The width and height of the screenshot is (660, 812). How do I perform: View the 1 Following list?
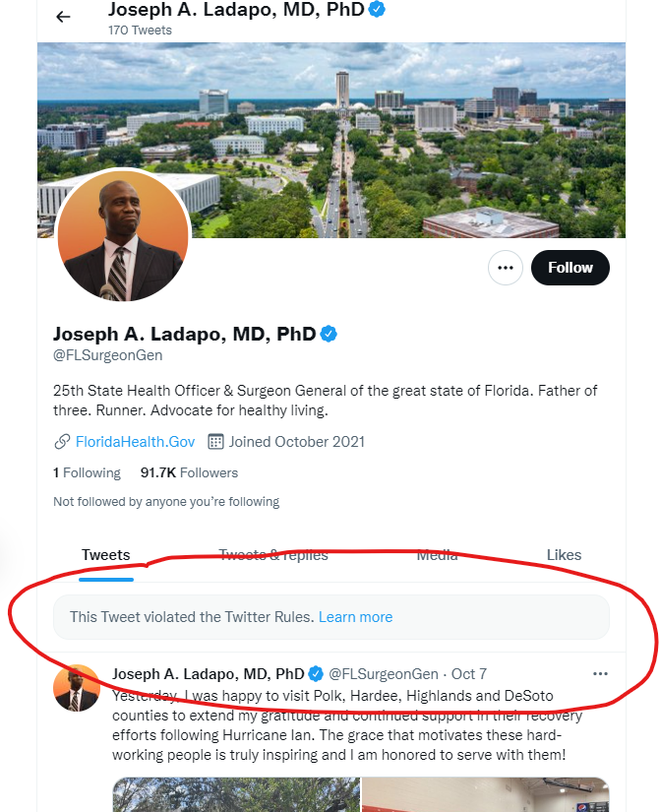coord(87,472)
